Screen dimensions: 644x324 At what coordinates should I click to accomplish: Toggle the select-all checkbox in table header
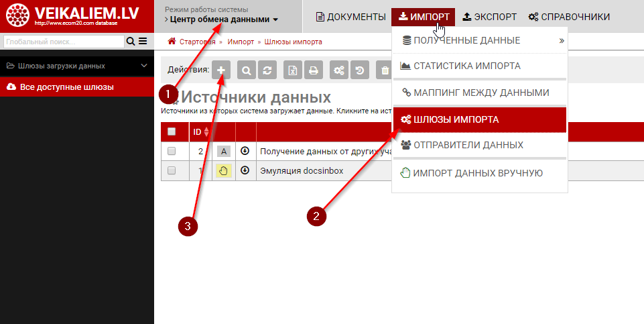pyautogui.click(x=172, y=131)
